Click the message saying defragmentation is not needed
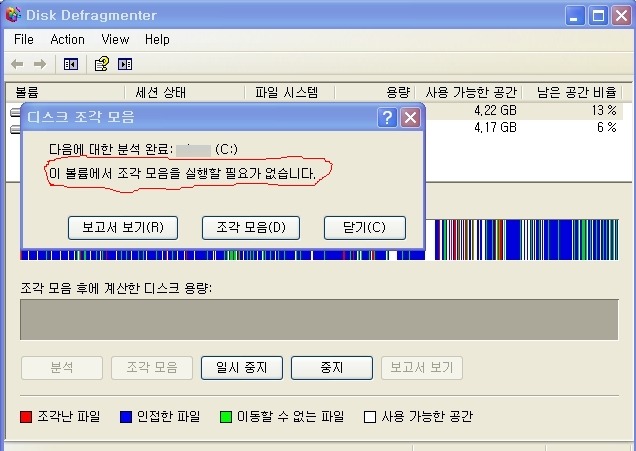 point(182,174)
